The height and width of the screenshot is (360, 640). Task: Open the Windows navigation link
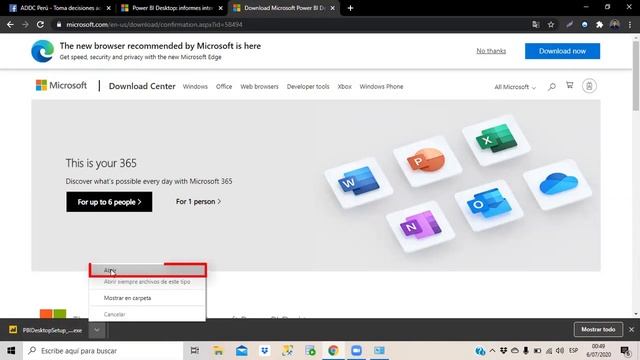click(x=195, y=87)
